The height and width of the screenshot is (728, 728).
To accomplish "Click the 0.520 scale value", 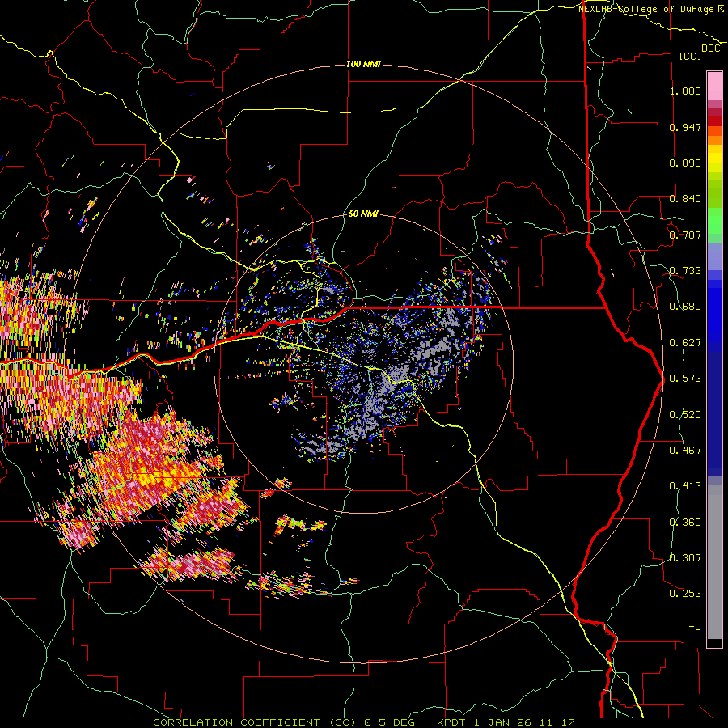I will tap(685, 415).
